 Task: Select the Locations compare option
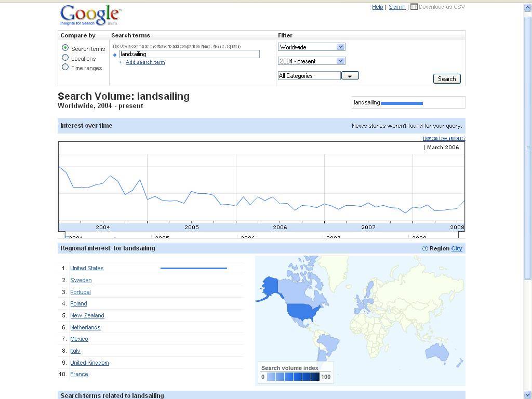tap(65, 58)
